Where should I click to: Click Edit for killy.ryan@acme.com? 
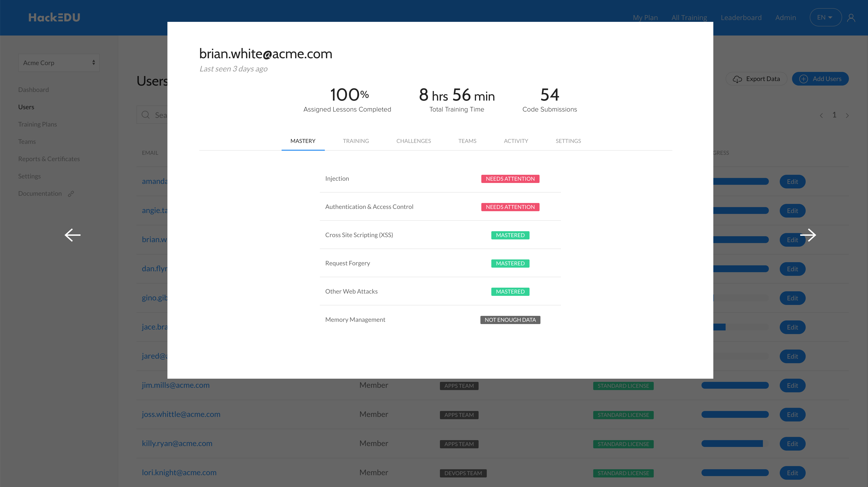[792, 444]
